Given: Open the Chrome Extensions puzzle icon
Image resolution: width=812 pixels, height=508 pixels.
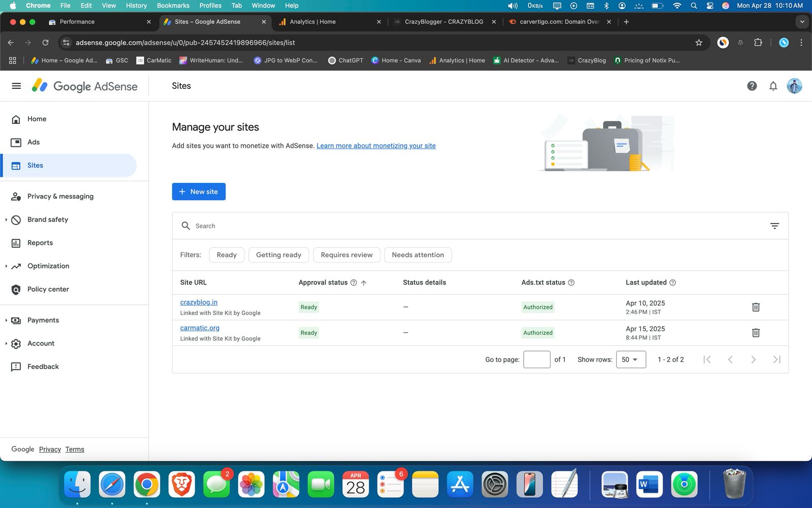Looking at the screenshot, I should click(x=758, y=43).
